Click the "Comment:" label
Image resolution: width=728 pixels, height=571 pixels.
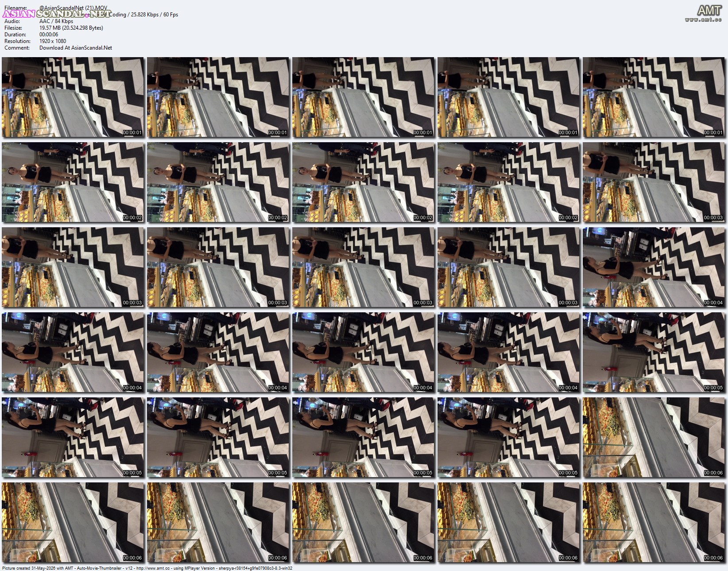17,48
